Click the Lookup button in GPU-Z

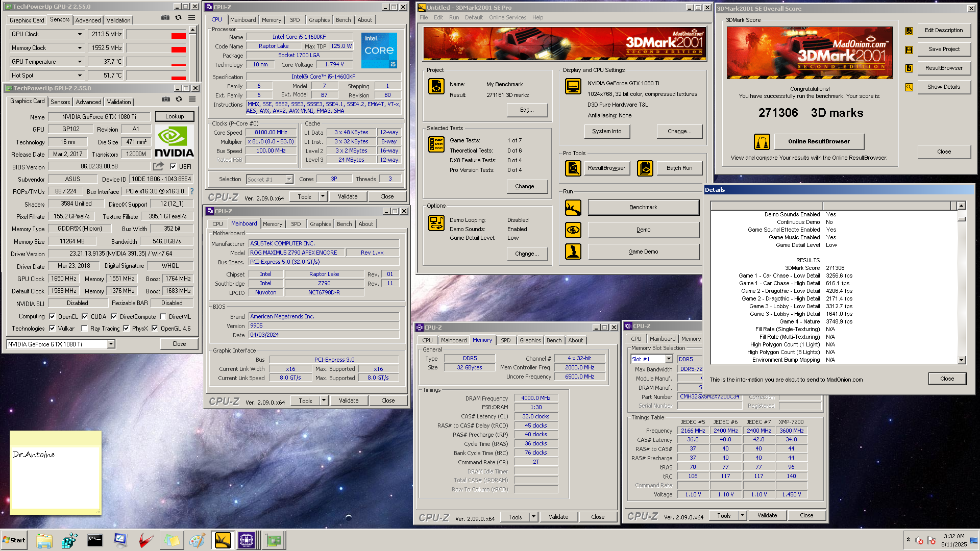175,116
